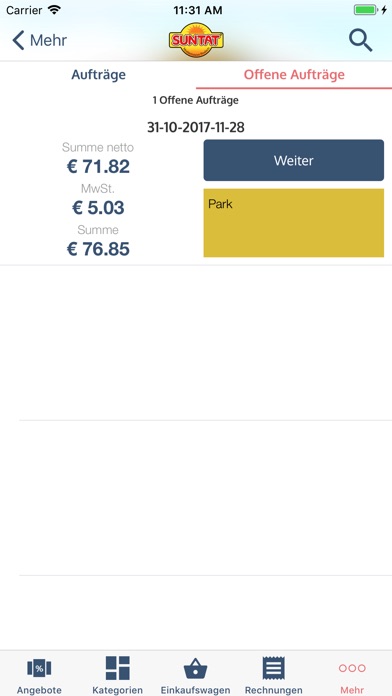Viewport: 392px width, 696px height.
Task: Tap the Mehr back label text
Action: click(48, 40)
